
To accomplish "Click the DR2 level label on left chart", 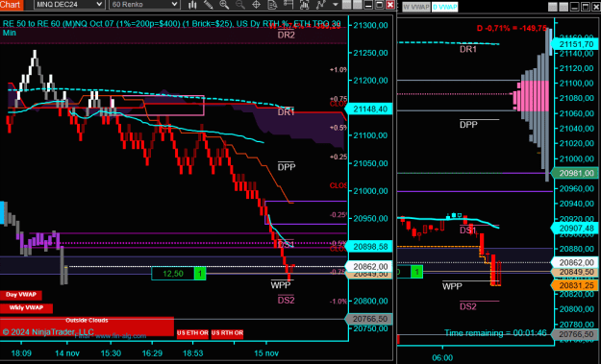I will 286,35.
